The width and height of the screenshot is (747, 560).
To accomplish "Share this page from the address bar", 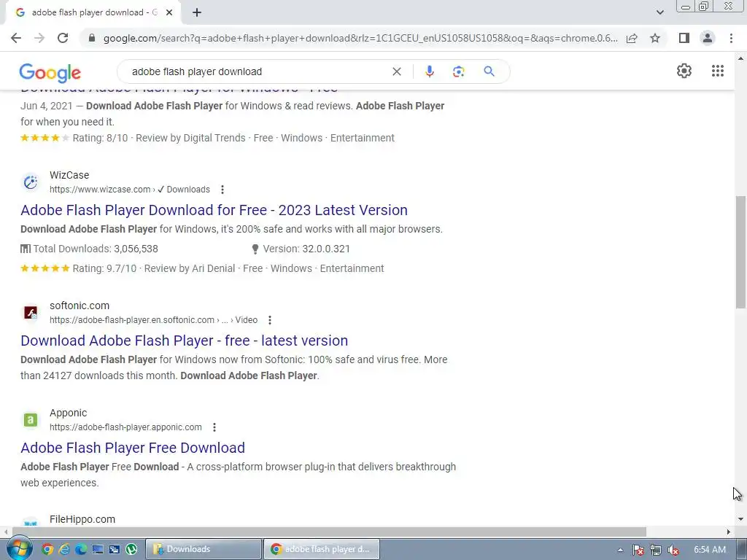I will [x=632, y=38].
